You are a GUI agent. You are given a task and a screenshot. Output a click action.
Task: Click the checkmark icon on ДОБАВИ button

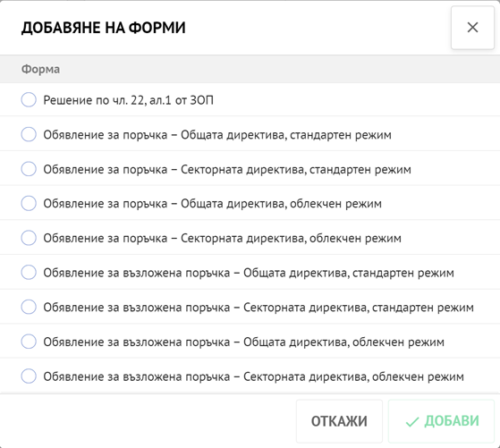click(412, 421)
